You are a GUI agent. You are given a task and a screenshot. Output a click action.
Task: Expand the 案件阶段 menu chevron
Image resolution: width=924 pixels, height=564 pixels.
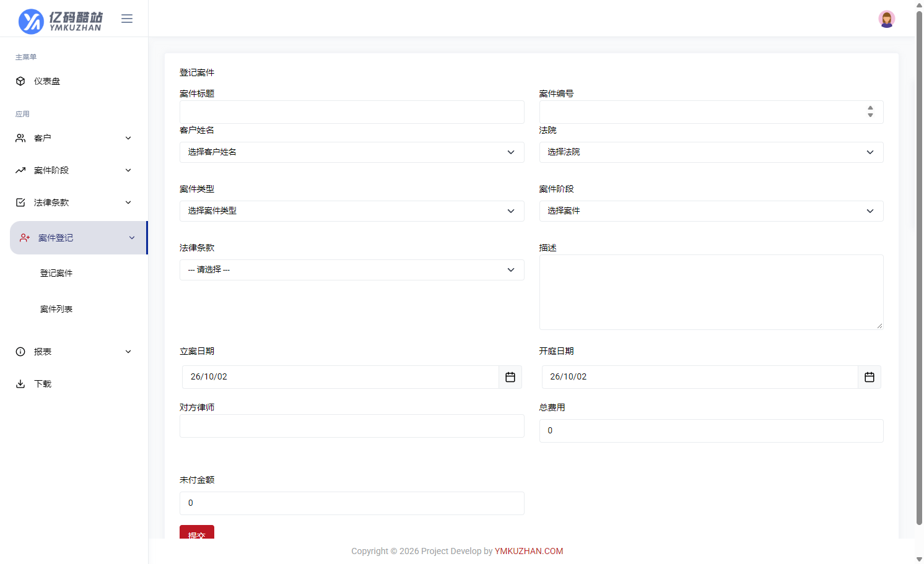click(128, 170)
